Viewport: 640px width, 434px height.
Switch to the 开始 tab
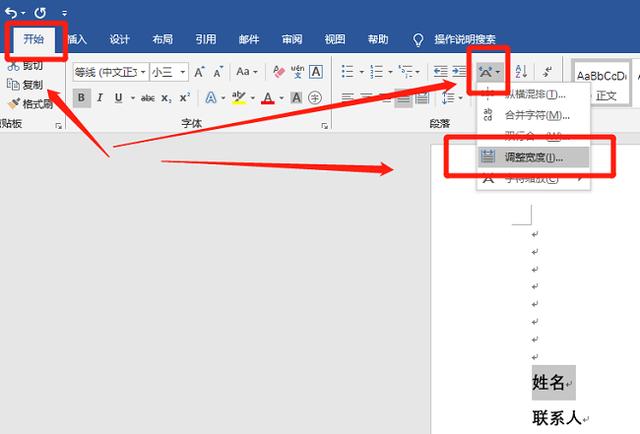point(33,39)
